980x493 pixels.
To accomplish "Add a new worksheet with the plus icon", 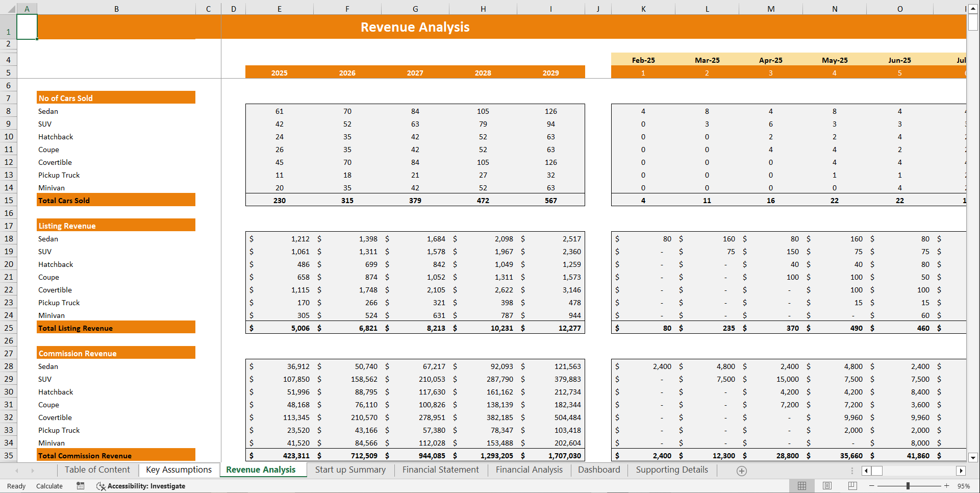I will tap(741, 471).
